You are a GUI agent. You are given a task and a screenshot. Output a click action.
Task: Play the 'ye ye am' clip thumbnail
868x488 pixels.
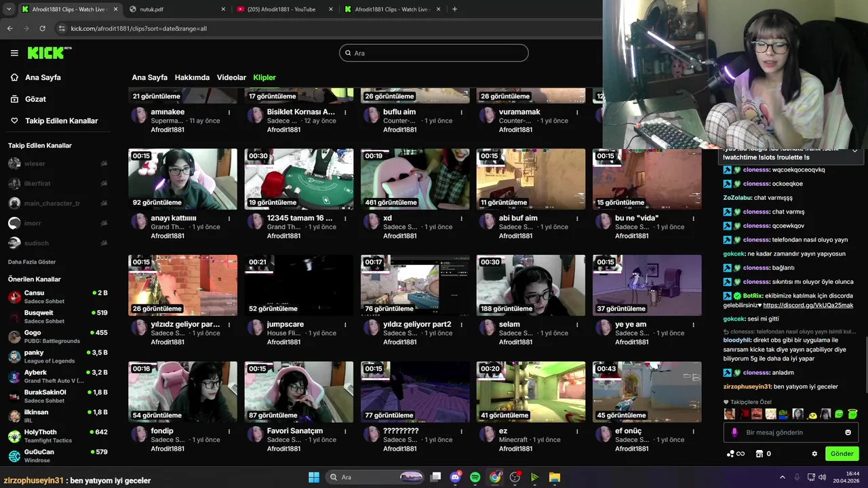pyautogui.click(x=647, y=285)
